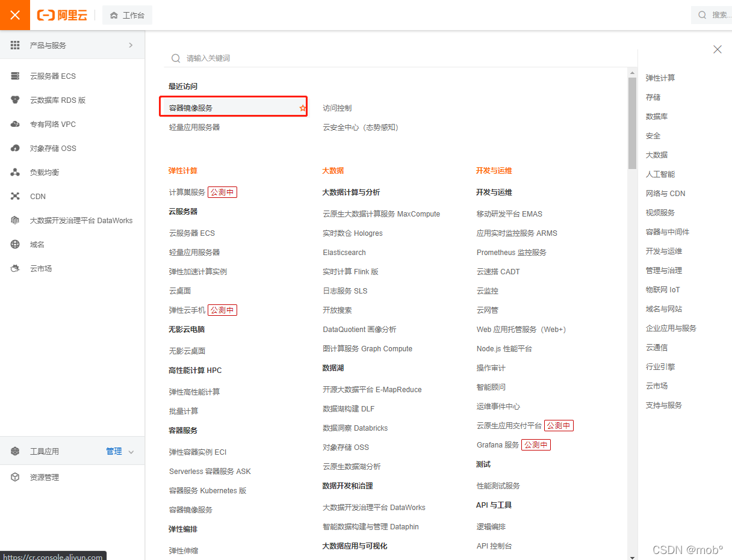Open 日志服务 SLS

point(345,291)
